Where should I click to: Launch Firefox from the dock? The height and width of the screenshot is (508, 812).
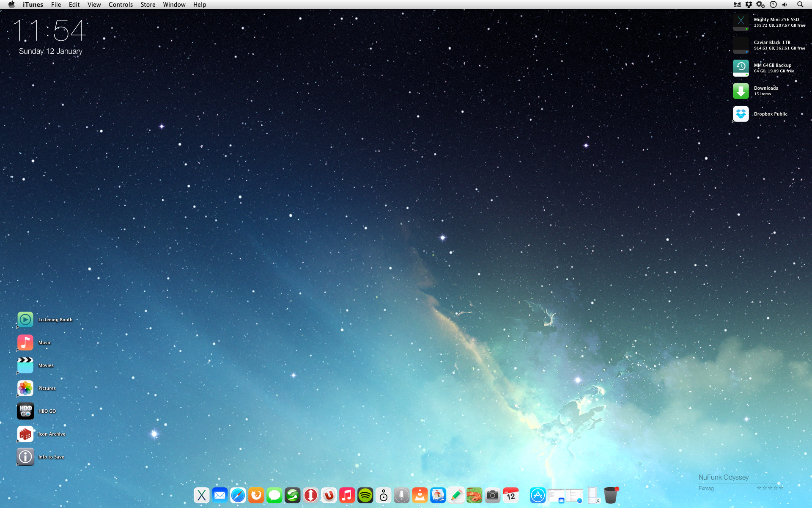[x=256, y=495]
